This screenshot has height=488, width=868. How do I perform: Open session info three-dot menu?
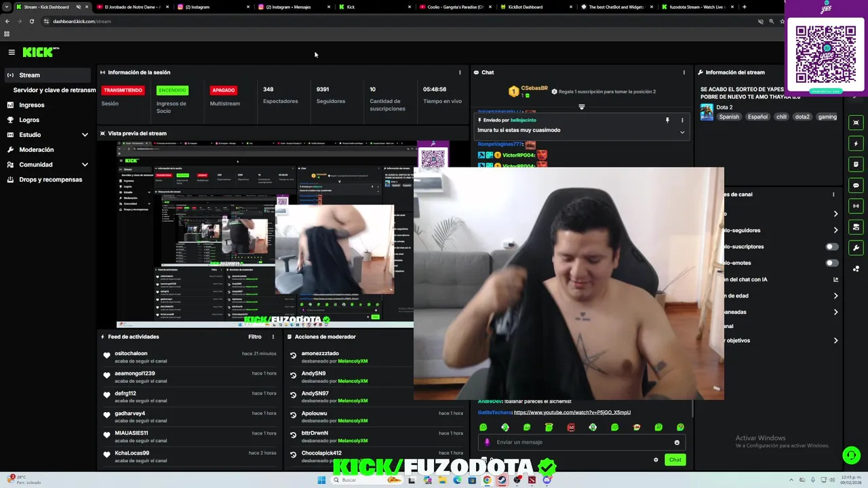tap(460, 73)
